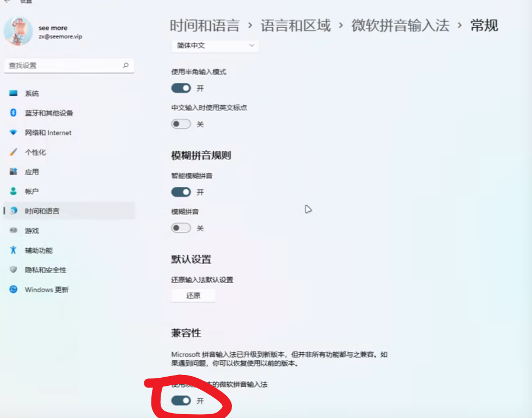The height and width of the screenshot is (418, 532).
Task: Open the 简体中文 dropdown
Action: click(x=215, y=46)
